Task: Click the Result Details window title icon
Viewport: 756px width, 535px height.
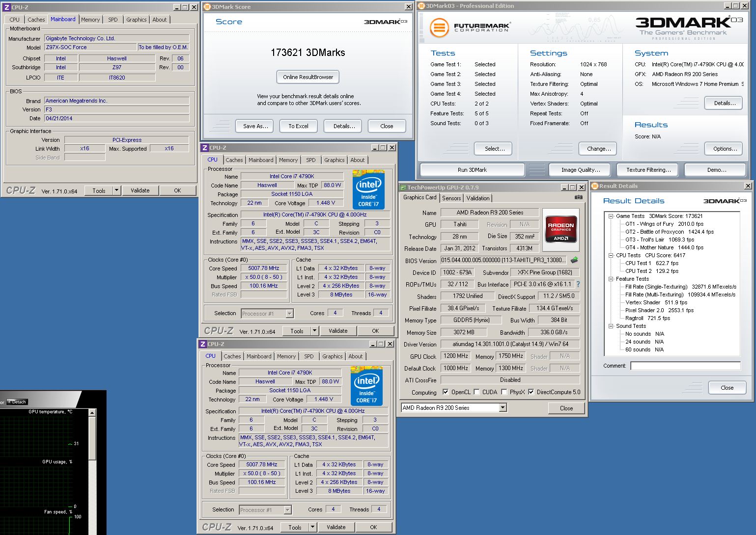Action: coord(594,186)
